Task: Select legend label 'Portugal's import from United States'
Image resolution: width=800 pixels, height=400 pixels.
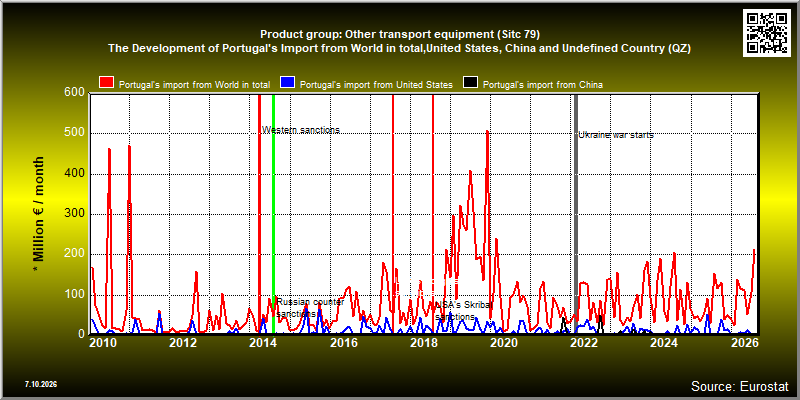Action: click(376, 85)
